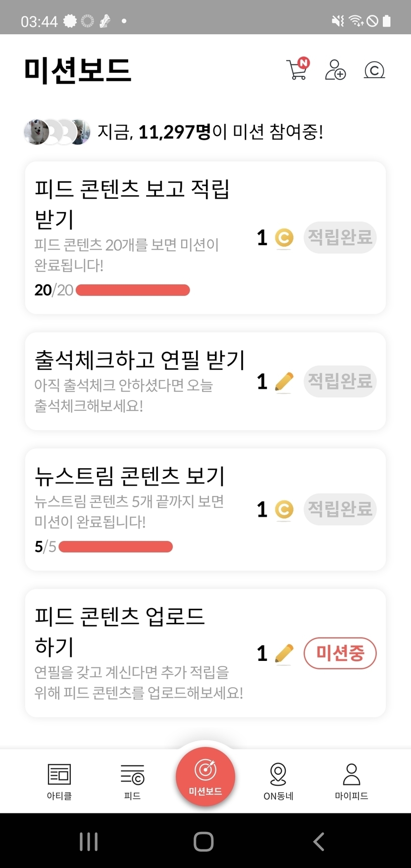This screenshot has height=868, width=411.
Task: Click the 20/20 progress bar
Action: tap(133, 290)
